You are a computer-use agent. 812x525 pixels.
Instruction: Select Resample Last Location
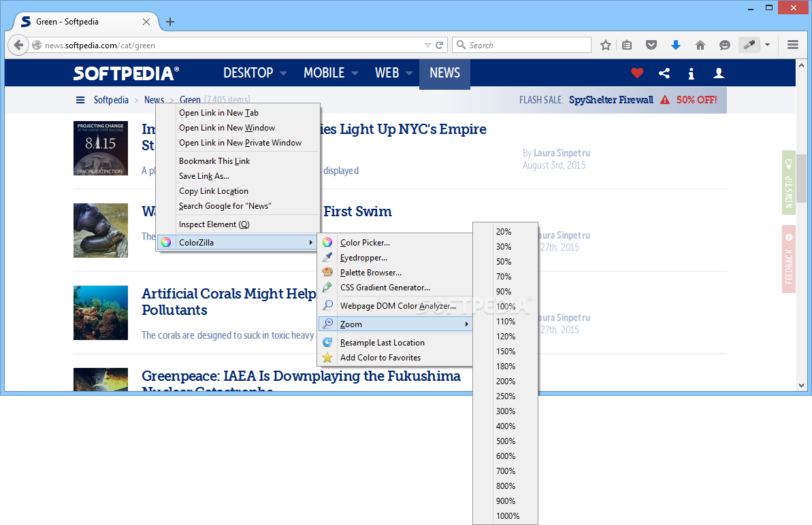395,343
